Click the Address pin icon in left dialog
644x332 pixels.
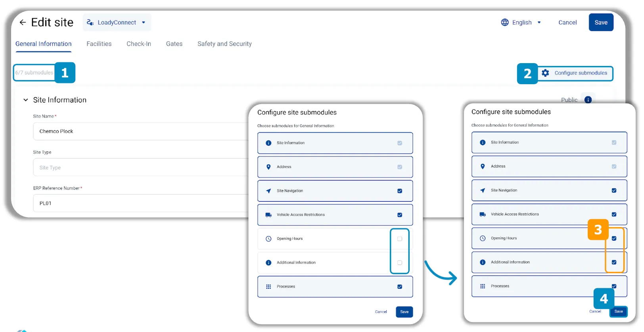point(268,167)
